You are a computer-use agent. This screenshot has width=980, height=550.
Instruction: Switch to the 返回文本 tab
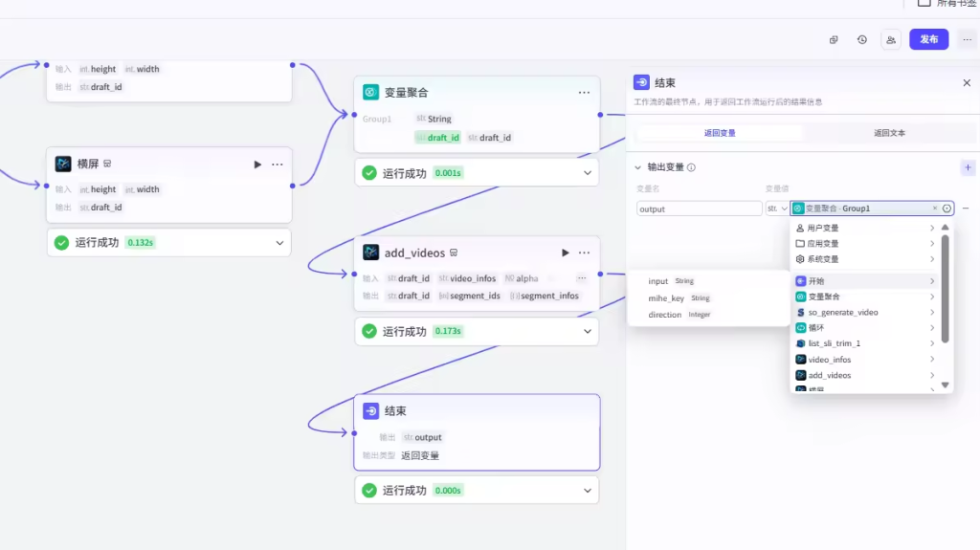coord(889,133)
